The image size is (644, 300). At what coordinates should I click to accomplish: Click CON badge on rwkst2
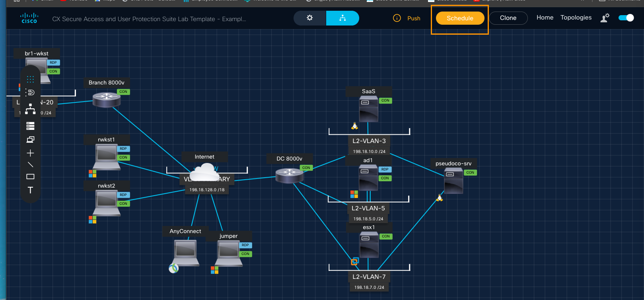(x=123, y=204)
